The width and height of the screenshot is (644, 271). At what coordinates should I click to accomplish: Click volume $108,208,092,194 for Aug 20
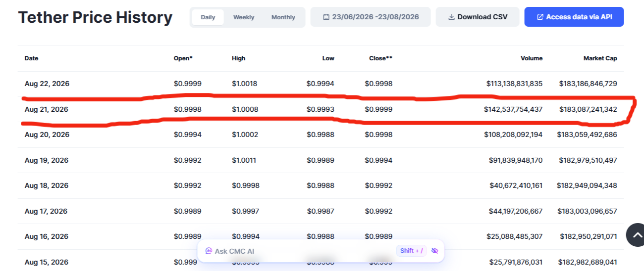514,135
